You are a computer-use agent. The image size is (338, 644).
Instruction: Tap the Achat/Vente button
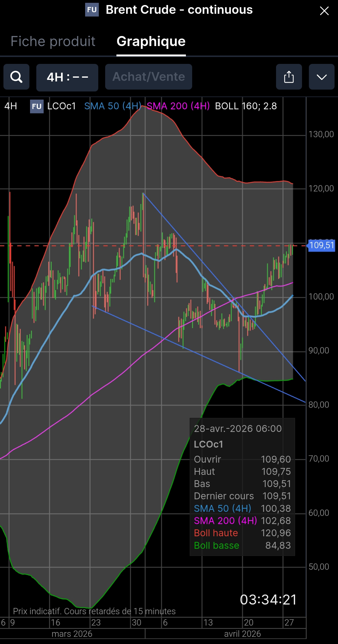[x=149, y=77]
